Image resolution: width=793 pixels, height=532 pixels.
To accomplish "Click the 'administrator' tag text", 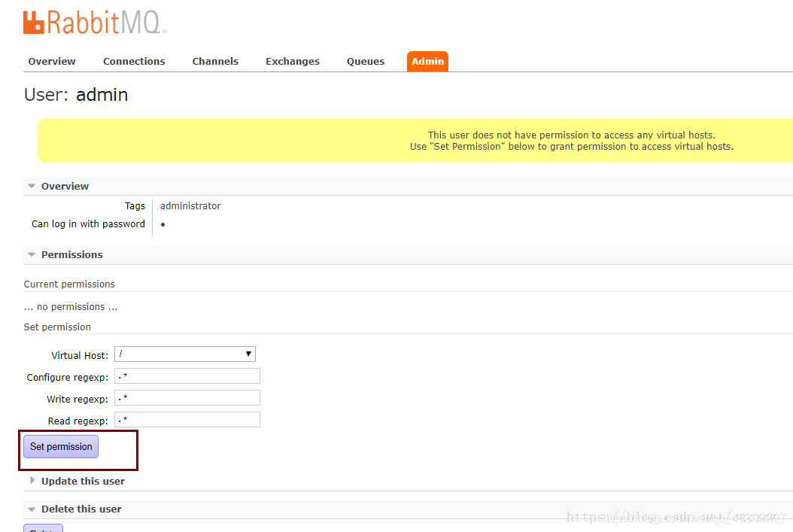I will [x=190, y=206].
